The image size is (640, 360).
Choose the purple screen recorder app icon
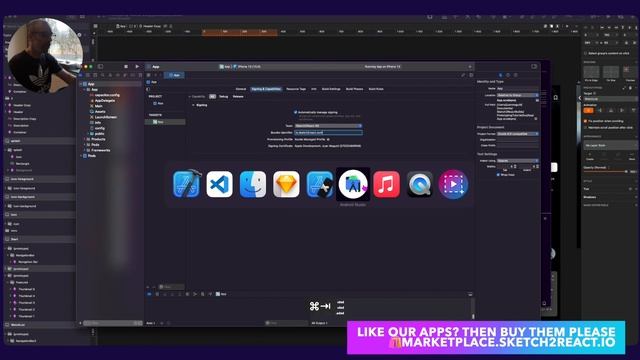click(x=453, y=184)
